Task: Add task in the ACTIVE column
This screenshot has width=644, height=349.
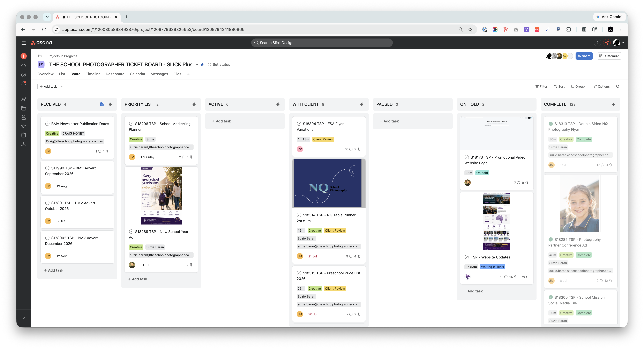Action: pyautogui.click(x=221, y=121)
